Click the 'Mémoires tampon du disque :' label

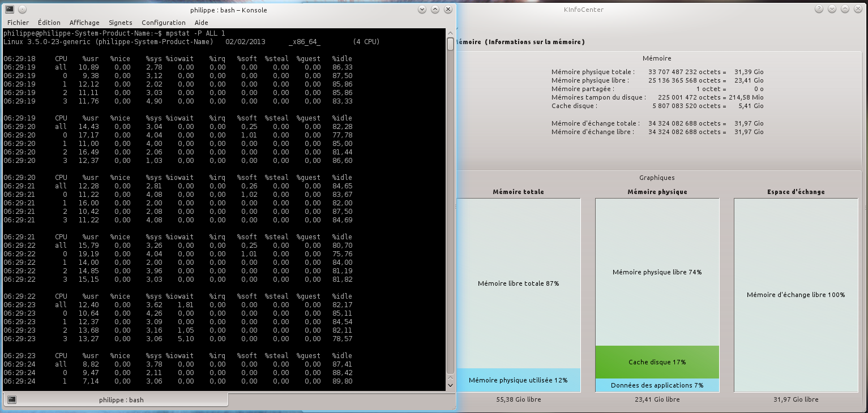click(598, 98)
